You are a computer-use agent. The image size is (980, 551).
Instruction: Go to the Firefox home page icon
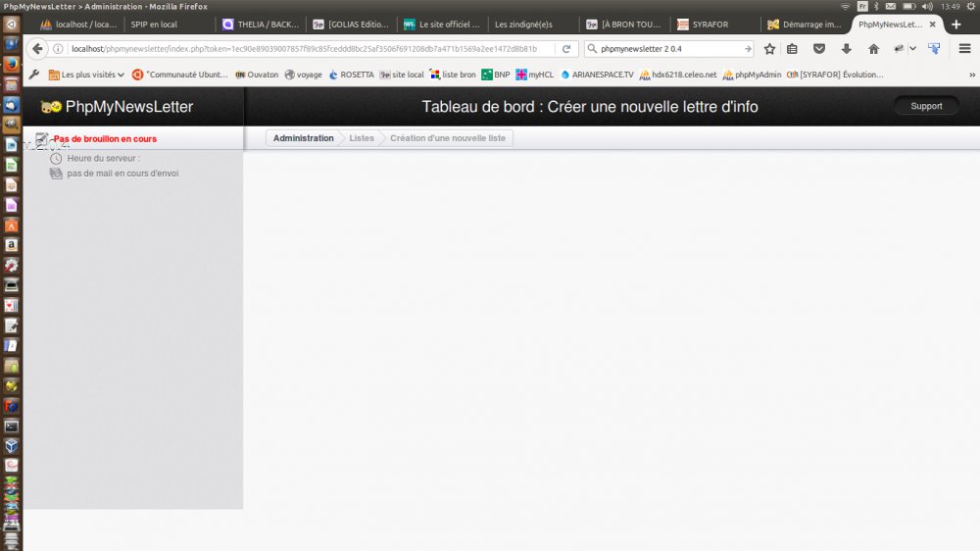[873, 49]
